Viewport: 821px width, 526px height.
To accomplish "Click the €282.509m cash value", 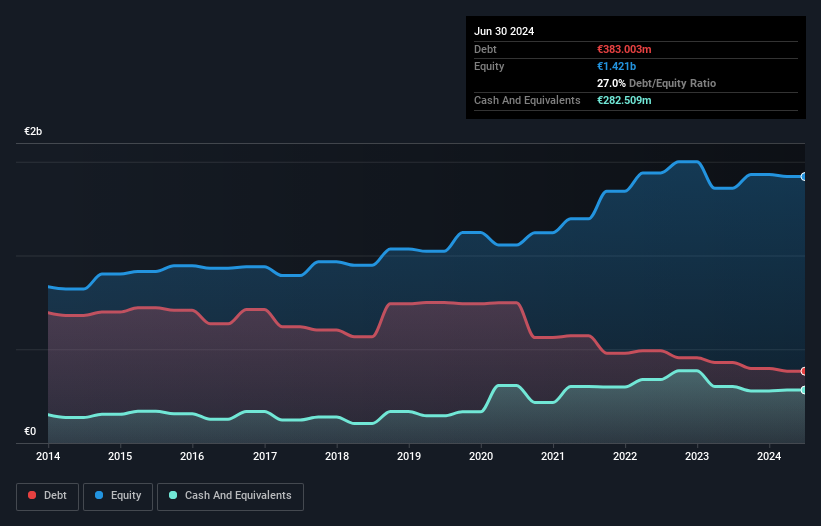I will [x=624, y=100].
